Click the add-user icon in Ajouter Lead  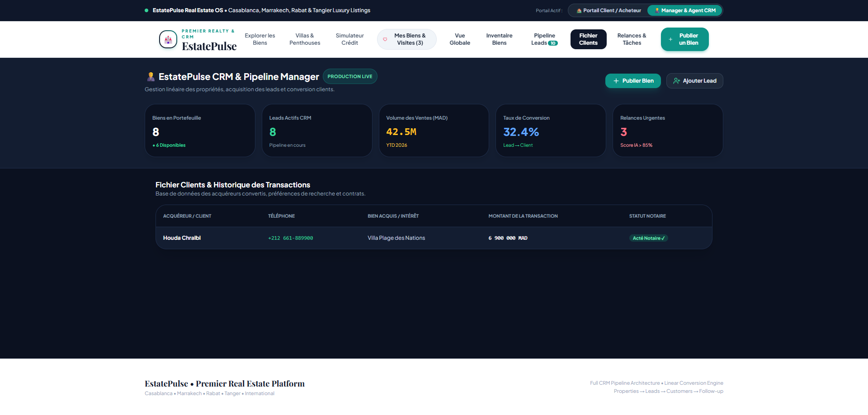click(x=677, y=81)
